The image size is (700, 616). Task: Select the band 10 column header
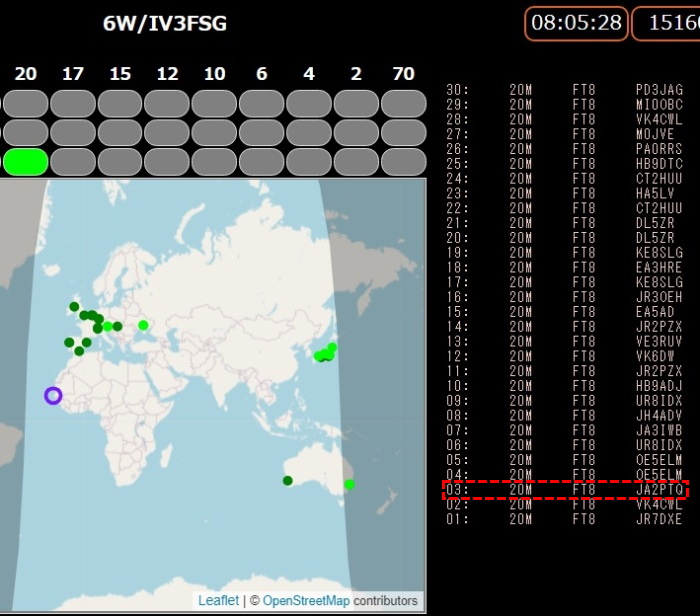[x=215, y=74]
